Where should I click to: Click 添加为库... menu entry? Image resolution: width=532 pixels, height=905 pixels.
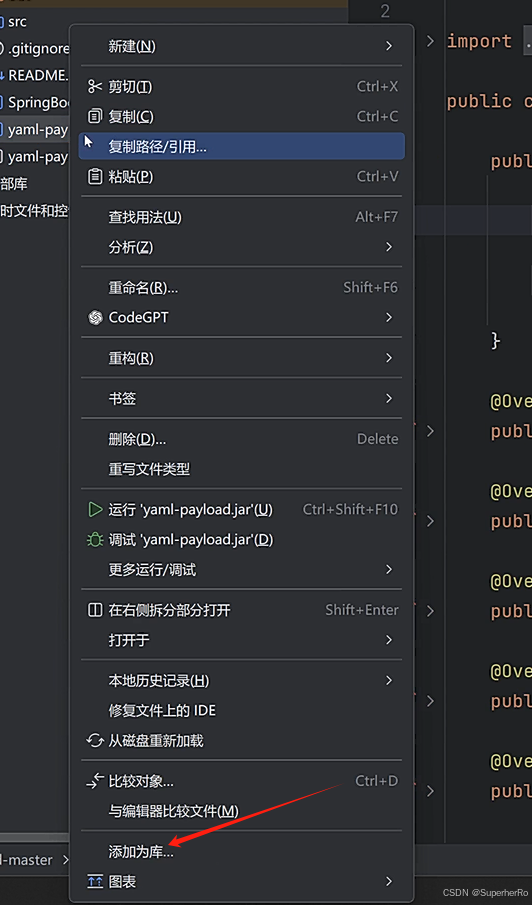(242, 852)
